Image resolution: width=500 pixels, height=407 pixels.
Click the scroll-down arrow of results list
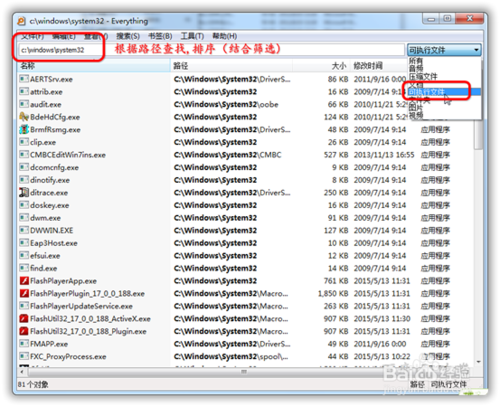coord(479,362)
